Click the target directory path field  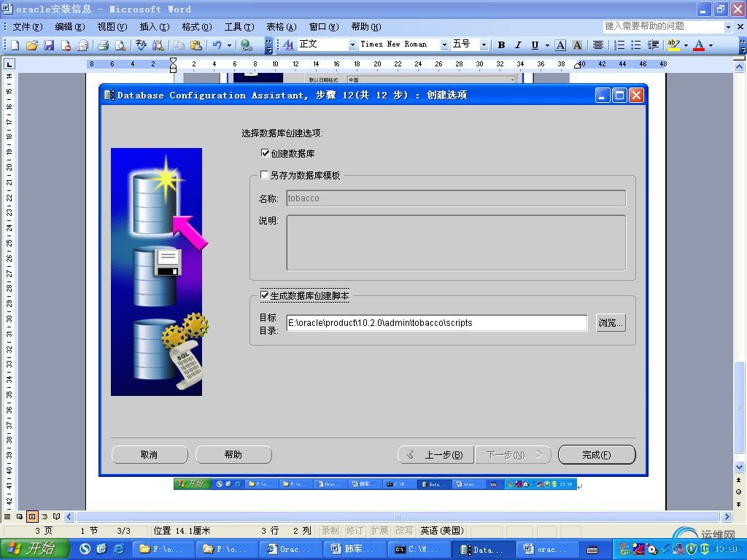(436, 322)
